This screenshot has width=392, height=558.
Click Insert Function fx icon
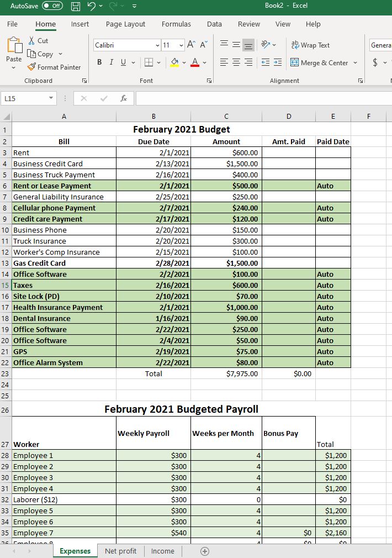[x=124, y=98]
